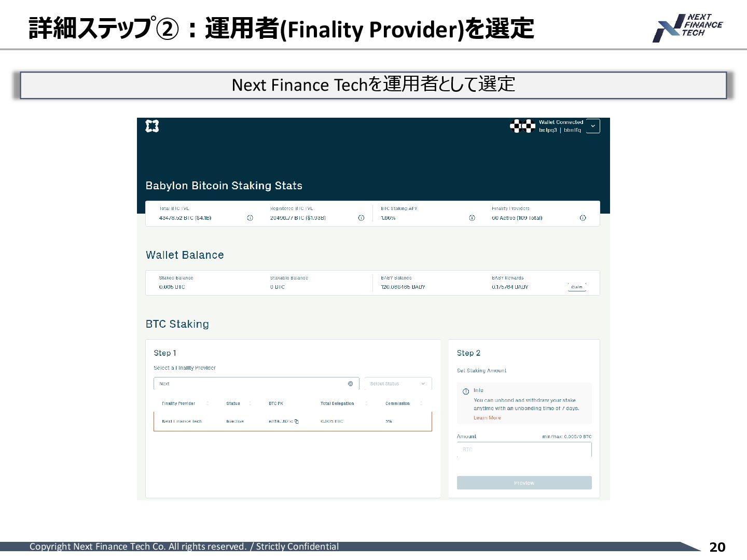Click the Wallet Connected address text
The height and width of the screenshot is (560, 747).
pyautogui.click(x=560, y=130)
